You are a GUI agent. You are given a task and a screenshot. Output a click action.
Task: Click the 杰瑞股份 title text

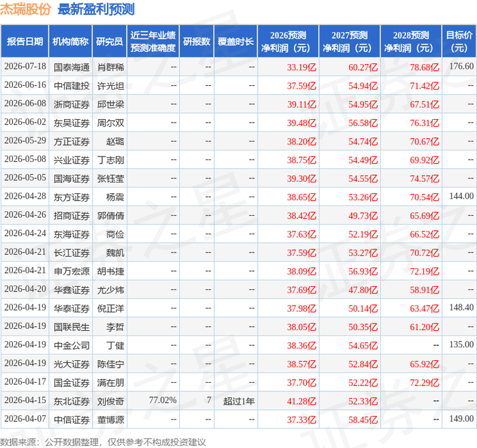click(26, 9)
